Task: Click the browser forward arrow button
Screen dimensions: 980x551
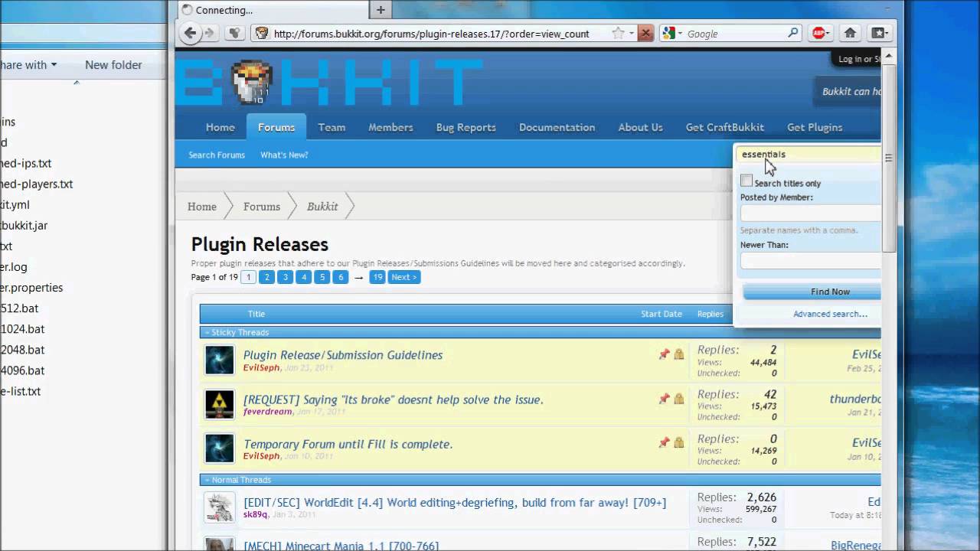Action: coord(209,33)
